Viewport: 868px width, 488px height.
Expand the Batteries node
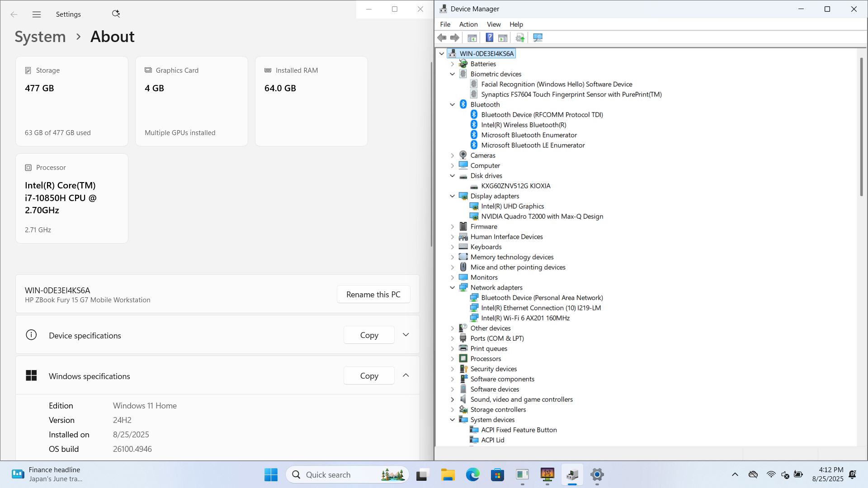(x=453, y=64)
